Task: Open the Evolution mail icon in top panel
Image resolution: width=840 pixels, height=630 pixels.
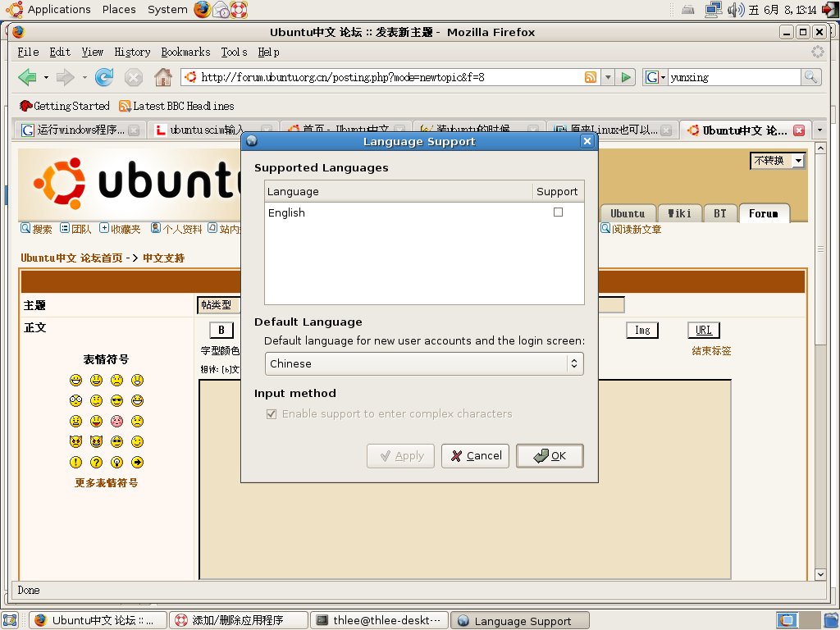Action: click(220, 10)
